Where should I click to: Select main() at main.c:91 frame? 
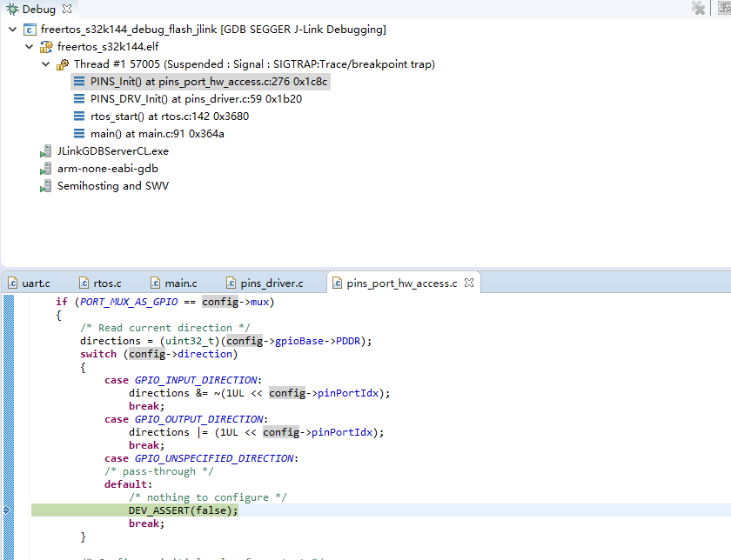(158, 134)
